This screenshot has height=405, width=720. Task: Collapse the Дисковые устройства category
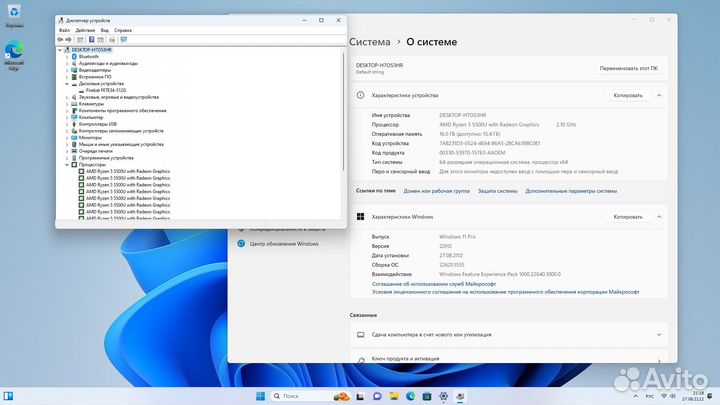[67, 84]
